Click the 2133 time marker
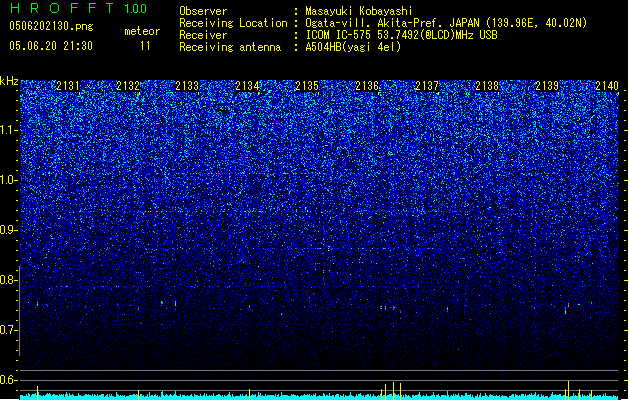 (x=187, y=86)
